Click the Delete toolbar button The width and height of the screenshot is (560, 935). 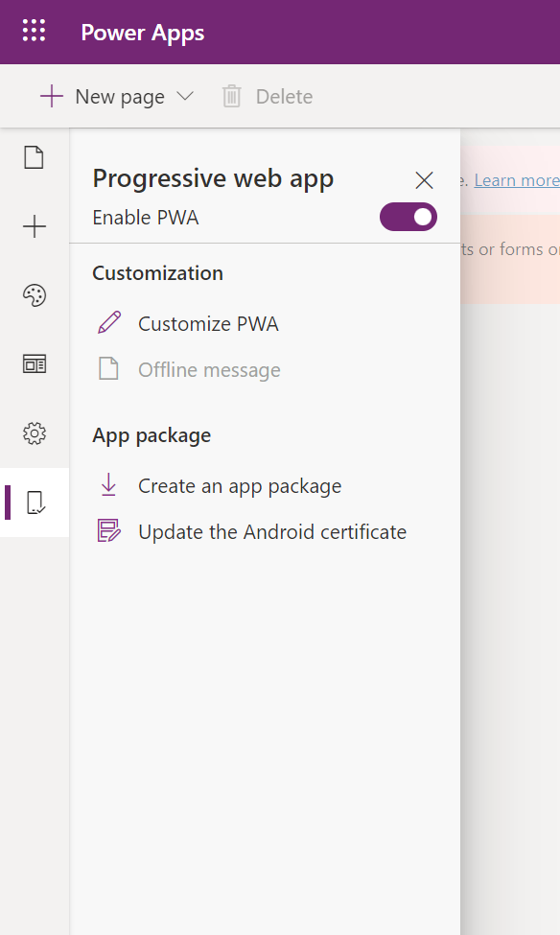click(268, 97)
